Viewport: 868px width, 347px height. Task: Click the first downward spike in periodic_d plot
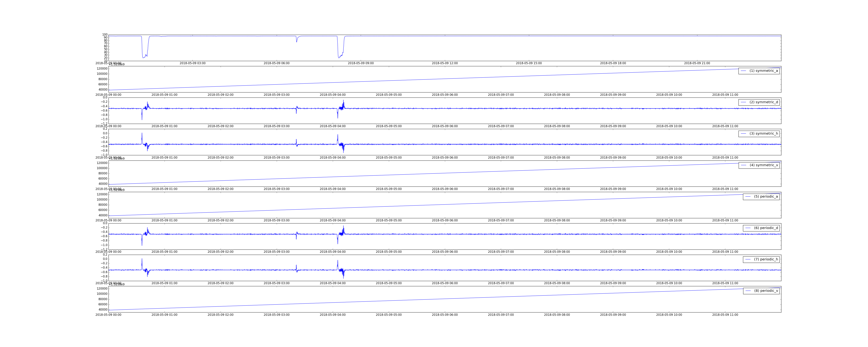tap(142, 240)
